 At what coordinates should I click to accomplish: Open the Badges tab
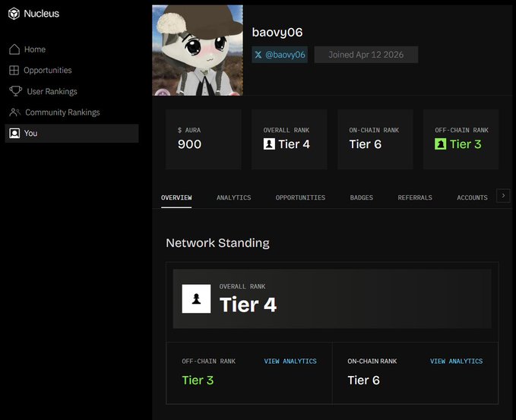[361, 197]
